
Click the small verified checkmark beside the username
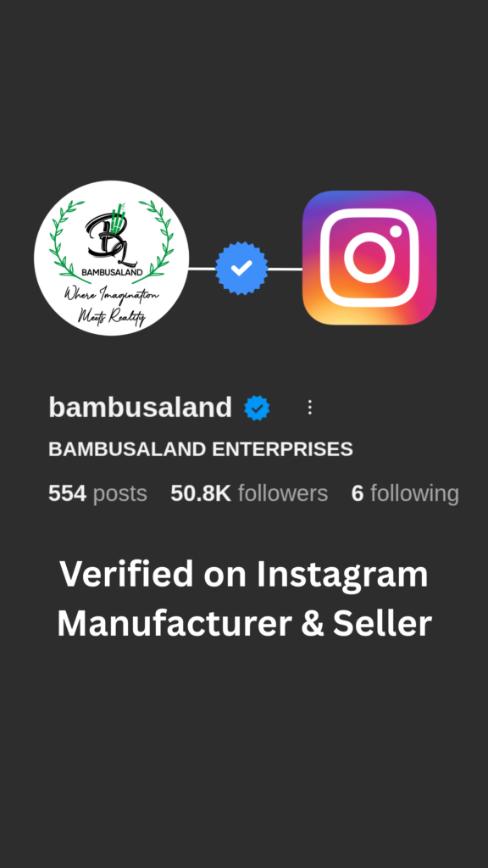click(x=258, y=408)
